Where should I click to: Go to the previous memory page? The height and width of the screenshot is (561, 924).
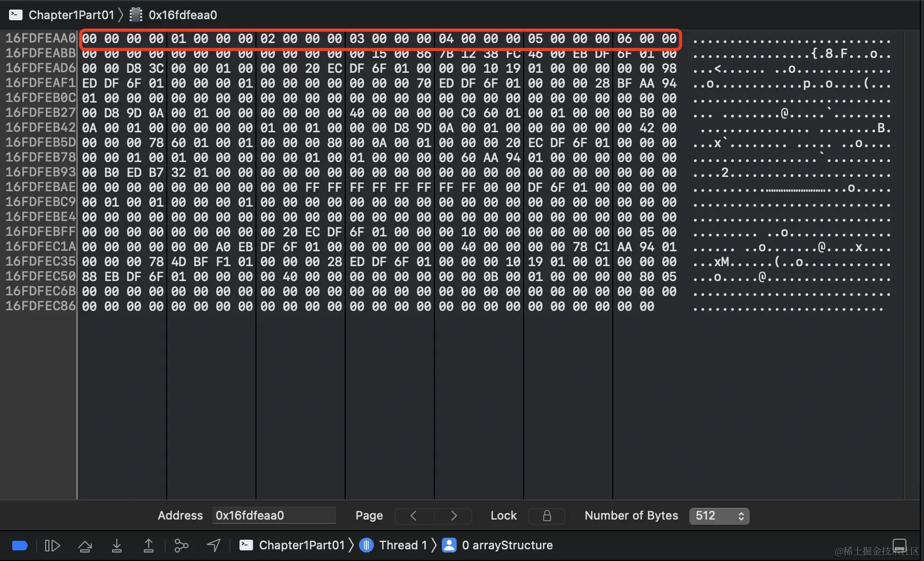(x=414, y=516)
